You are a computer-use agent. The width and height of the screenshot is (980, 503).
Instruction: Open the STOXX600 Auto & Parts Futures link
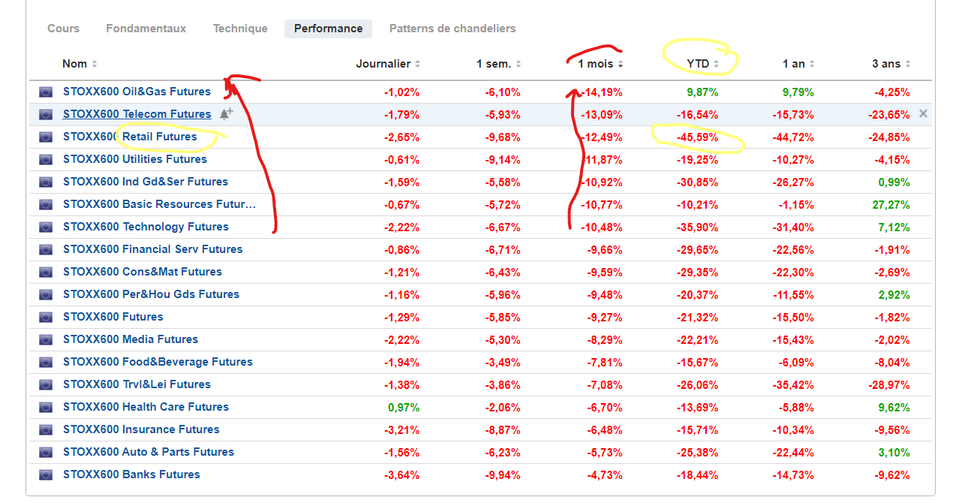coord(149,452)
